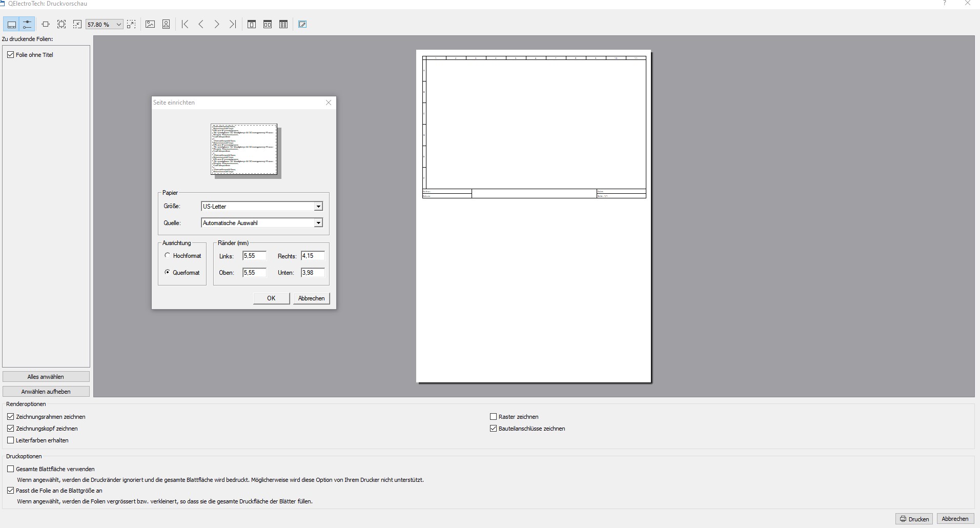Open the zoom percentage dropdown

[x=119, y=25]
